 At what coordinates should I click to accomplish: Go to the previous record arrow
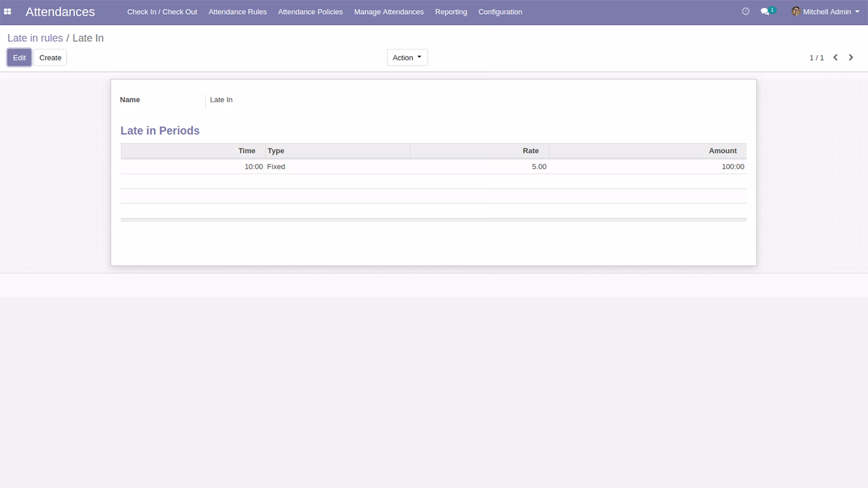tap(836, 57)
